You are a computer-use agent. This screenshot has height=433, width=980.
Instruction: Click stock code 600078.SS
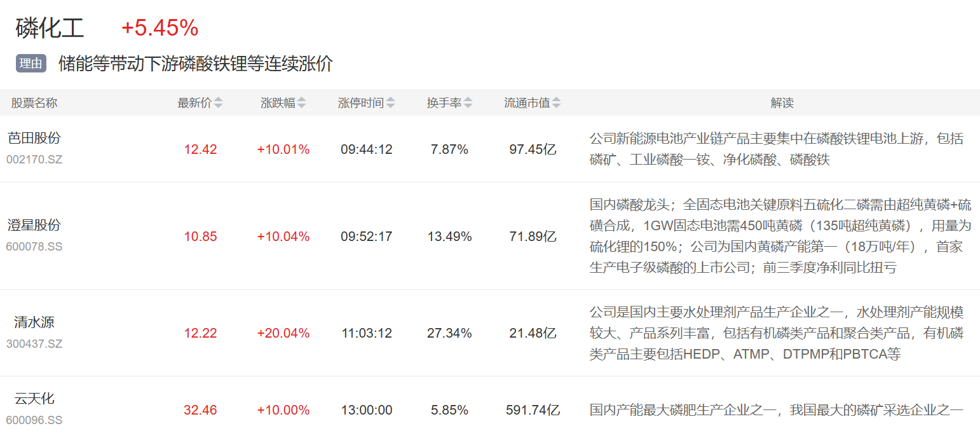[x=34, y=246]
